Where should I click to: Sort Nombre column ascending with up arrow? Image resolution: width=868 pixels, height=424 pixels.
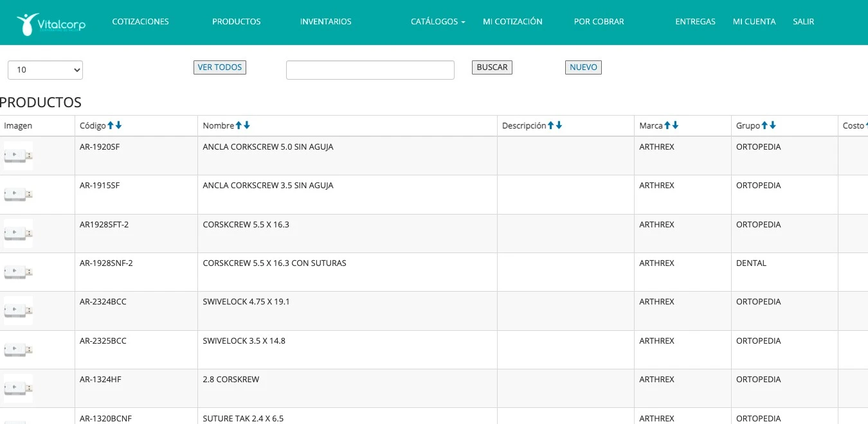point(239,125)
